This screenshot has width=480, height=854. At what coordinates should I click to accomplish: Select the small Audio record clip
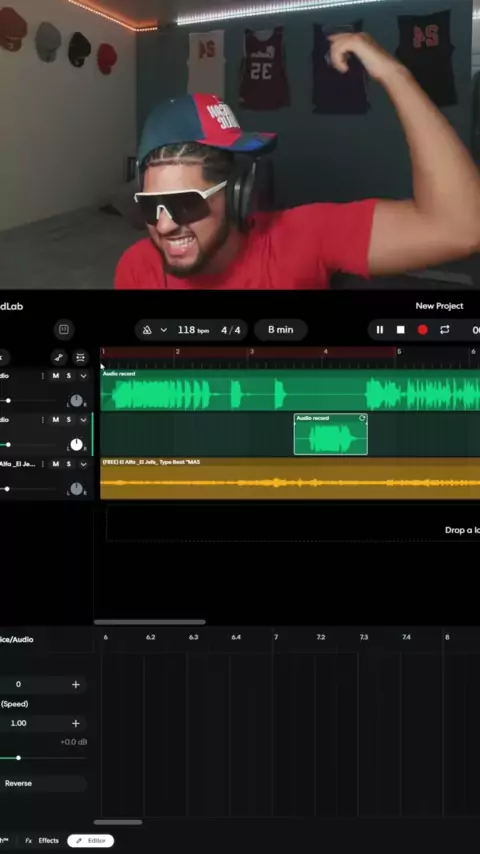331,434
